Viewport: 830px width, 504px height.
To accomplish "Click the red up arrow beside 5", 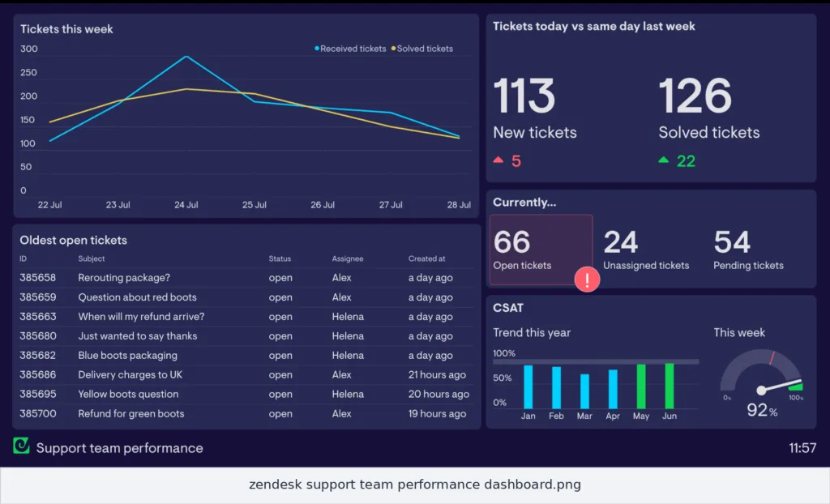I will 498,160.
